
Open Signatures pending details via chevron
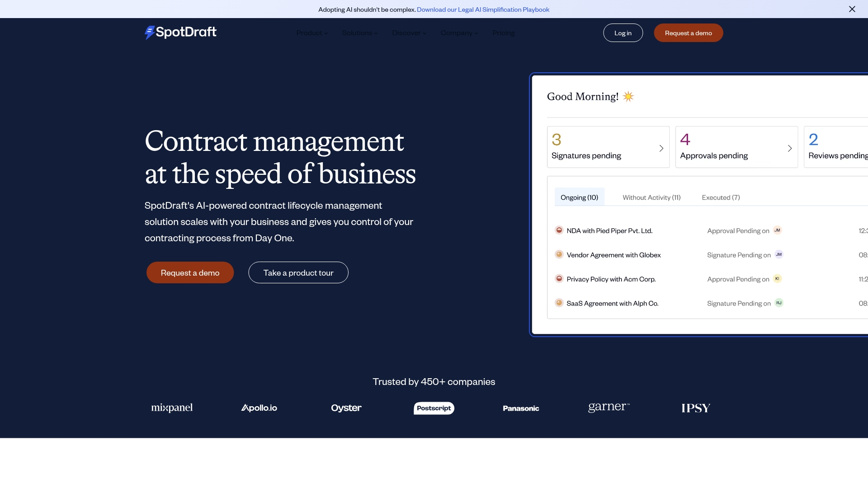[x=661, y=149]
